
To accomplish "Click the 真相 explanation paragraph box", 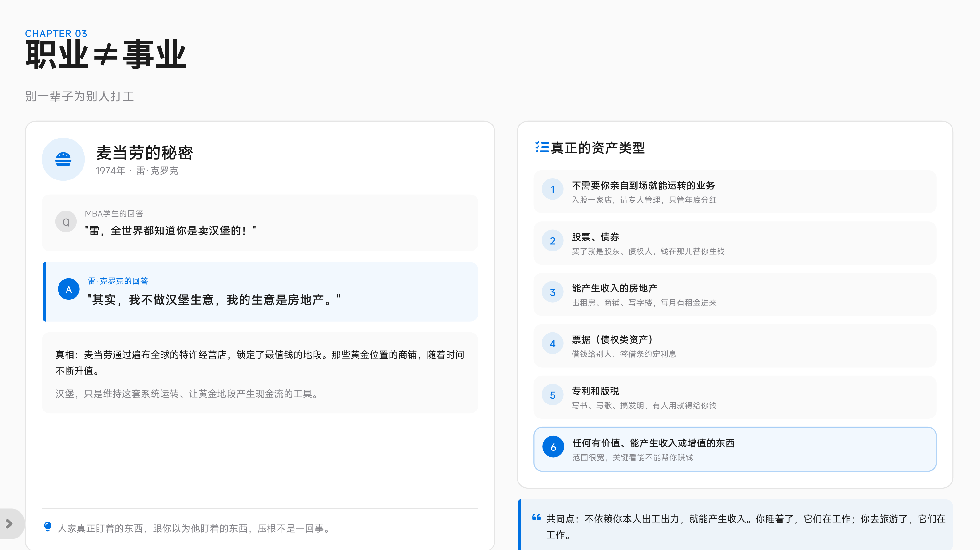I will tap(260, 373).
